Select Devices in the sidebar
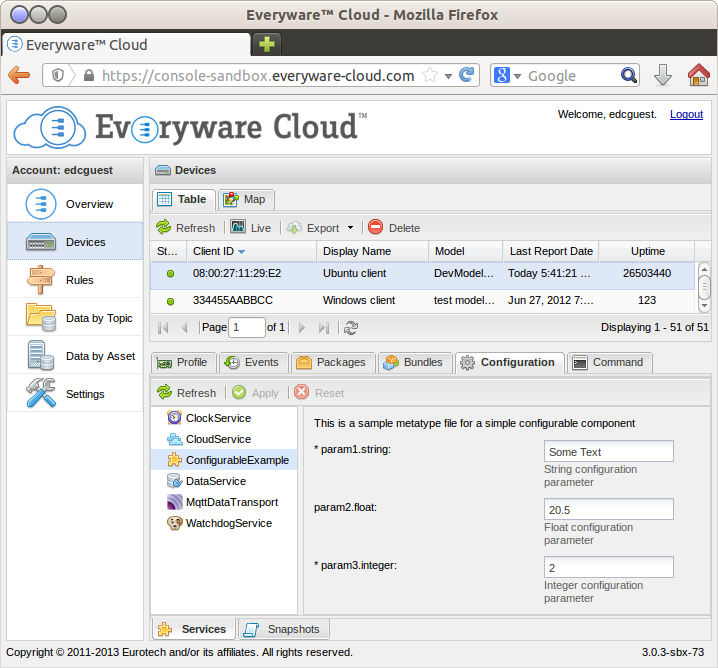Image resolution: width=718 pixels, height=668 pixels. click(x=75, y=242)
